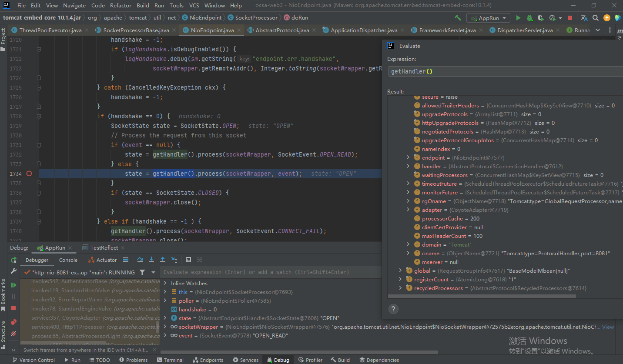
Task: Toggle Mute Breakpoints in Debug panel
Action: click(13, 334)
